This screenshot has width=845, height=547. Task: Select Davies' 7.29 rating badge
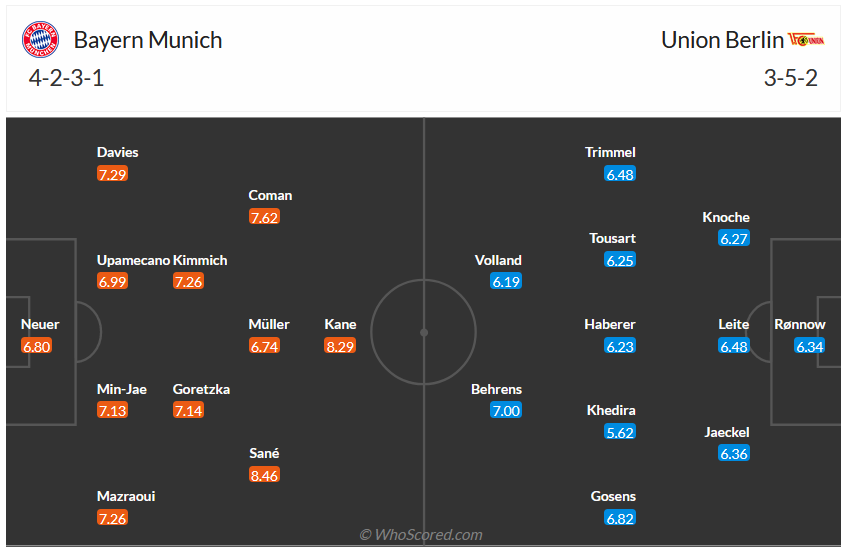tap(113, 174)
